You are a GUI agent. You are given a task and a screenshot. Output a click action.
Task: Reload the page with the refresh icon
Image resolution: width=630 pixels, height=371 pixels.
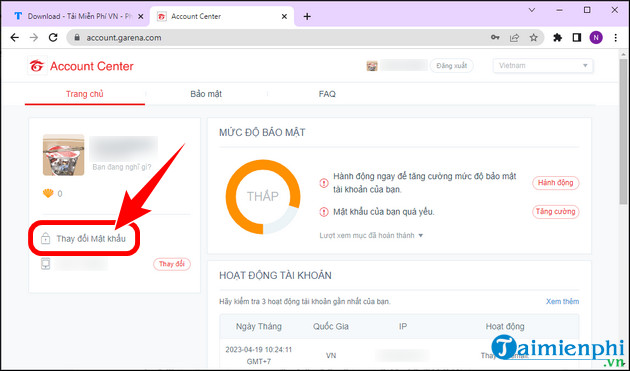pos(53,38)
